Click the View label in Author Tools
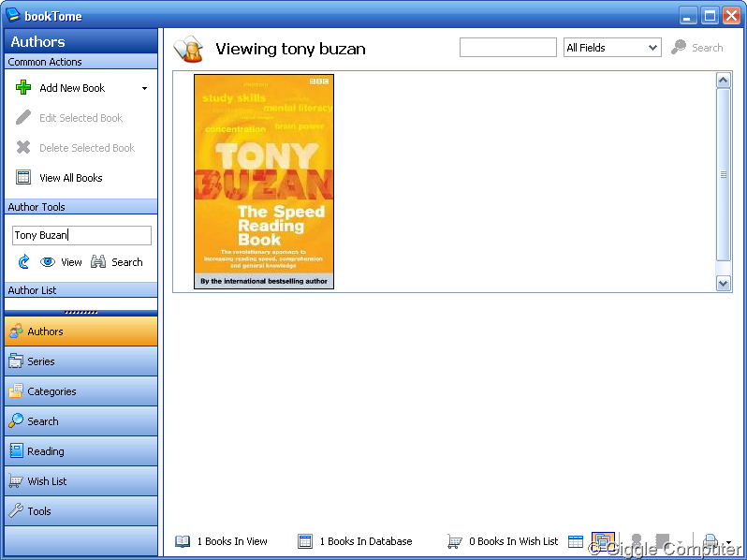The image size is (747, 560). pos(71,262)
